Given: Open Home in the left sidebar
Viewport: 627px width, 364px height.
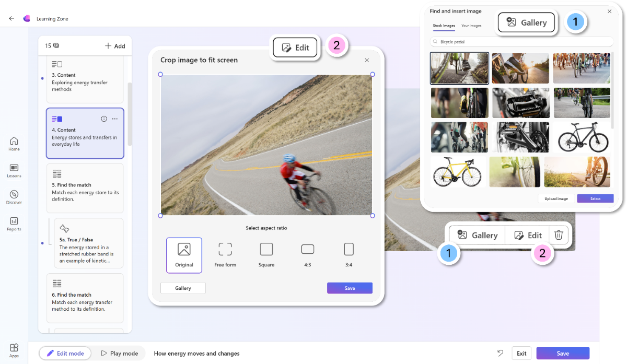Looking at the screenshot, I should (14, 144).
